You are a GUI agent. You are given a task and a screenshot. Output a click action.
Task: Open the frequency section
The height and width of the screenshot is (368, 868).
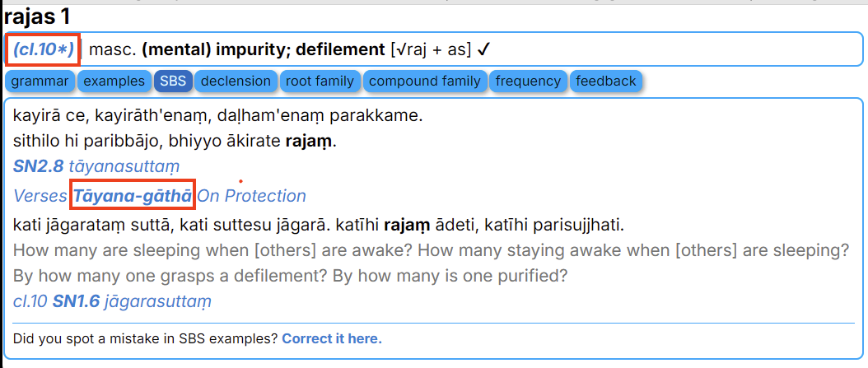(528, 81)
